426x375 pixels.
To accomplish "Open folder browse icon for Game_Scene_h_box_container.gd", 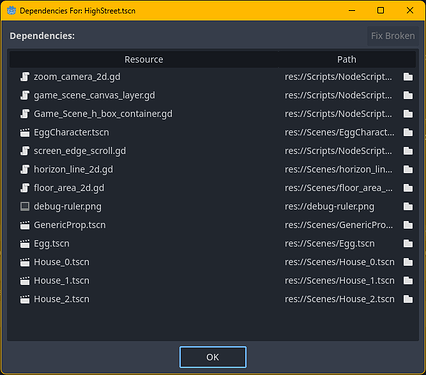I will click(408, 114).
